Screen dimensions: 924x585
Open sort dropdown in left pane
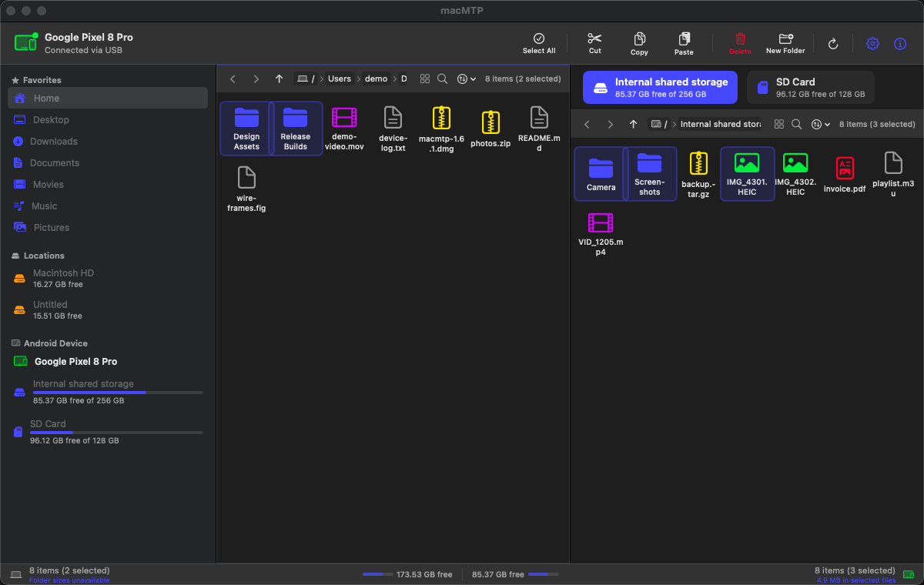pos(467,79)
